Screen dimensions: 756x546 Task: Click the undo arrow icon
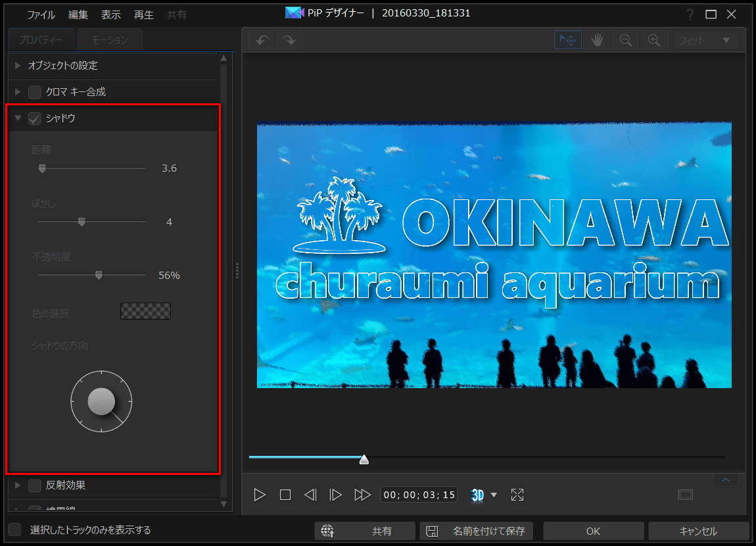[x=262, y=40]
